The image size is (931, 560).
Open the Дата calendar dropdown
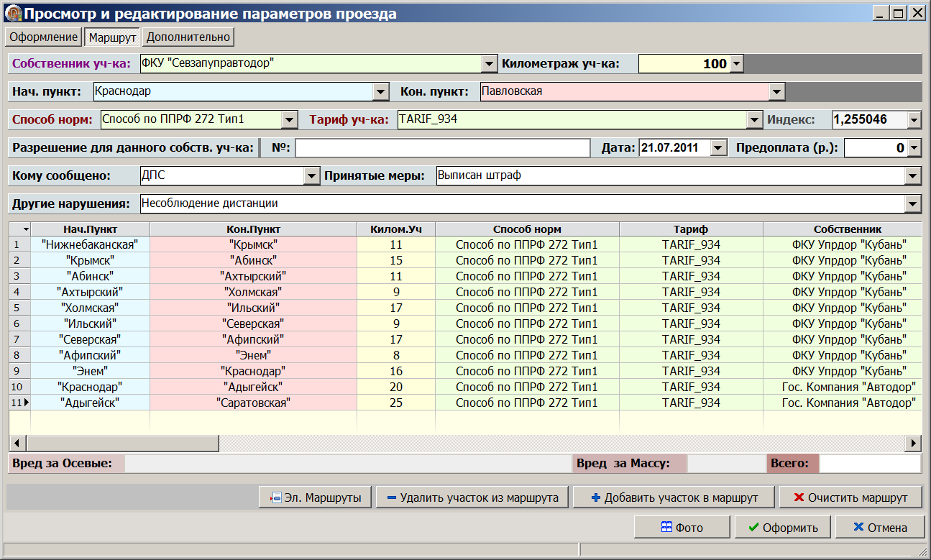718,148
